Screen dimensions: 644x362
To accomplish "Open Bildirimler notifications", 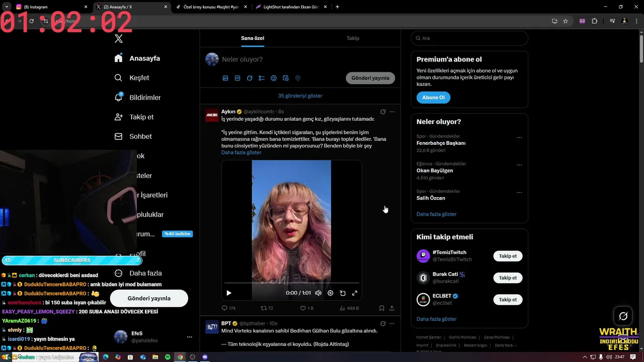I will pyautogui.click(x=138, y=98).
